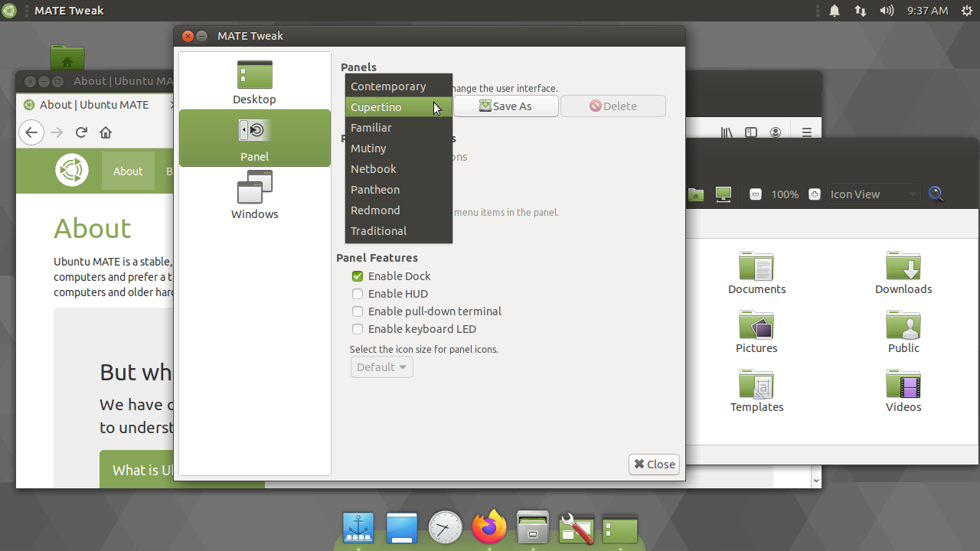Pick Redmond panel layout
Screen dimensions: 980x551
(x=399, y=210)
